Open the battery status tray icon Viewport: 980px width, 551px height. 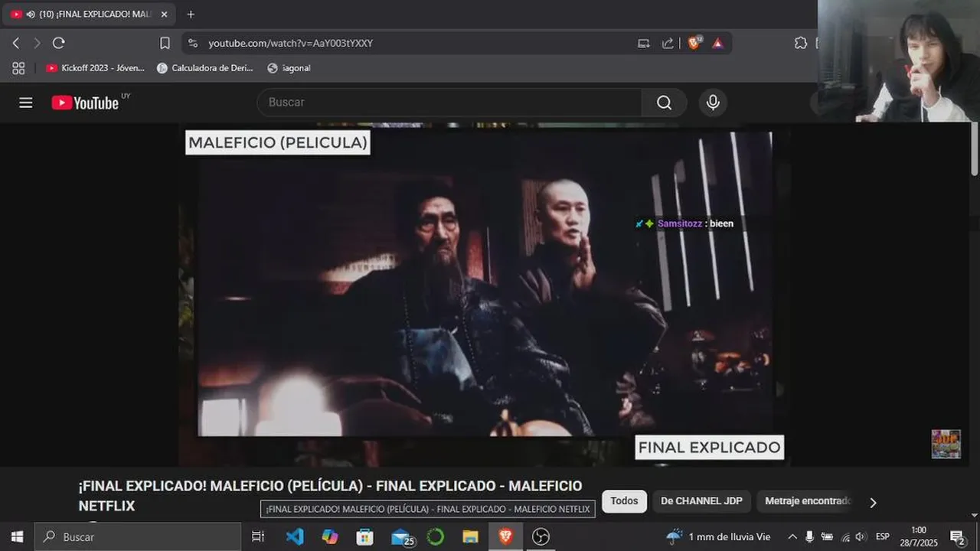pos(828,536)
